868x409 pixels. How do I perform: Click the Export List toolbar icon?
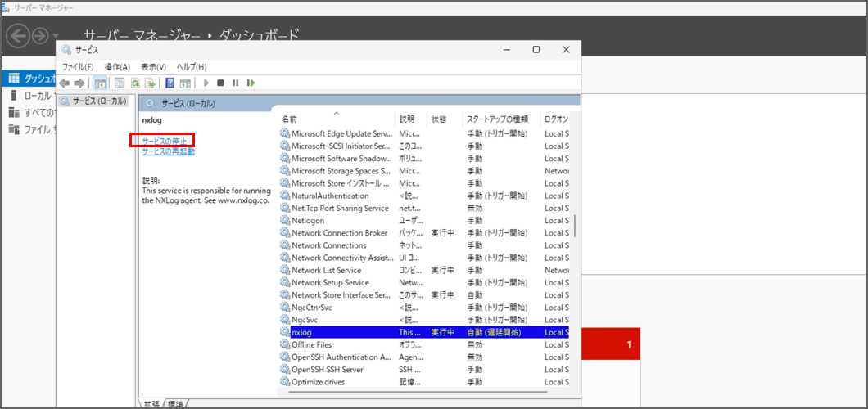[150, 83]
